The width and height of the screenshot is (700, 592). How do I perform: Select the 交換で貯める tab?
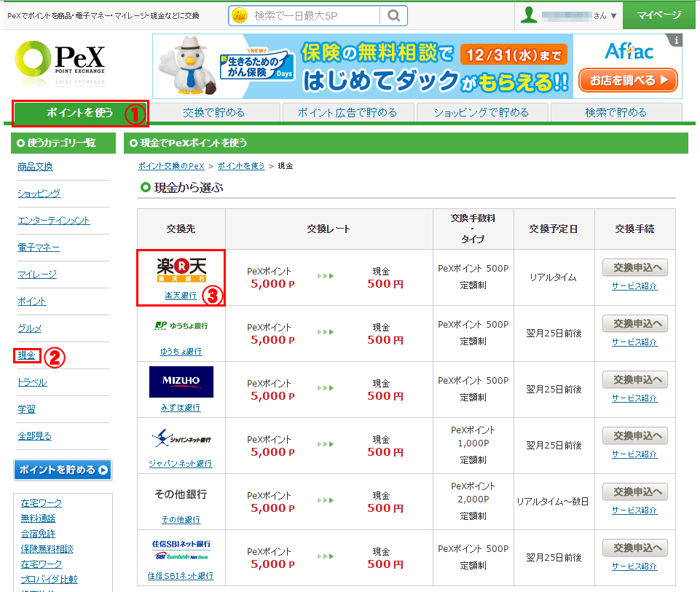214,113
